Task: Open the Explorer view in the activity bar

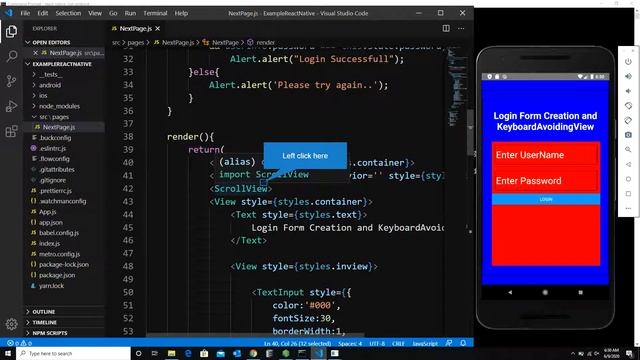Action: tap(11, 31)
